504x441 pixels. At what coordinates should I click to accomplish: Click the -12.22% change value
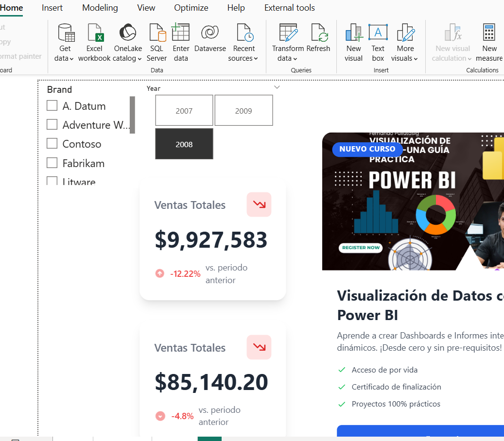(186, 273)
